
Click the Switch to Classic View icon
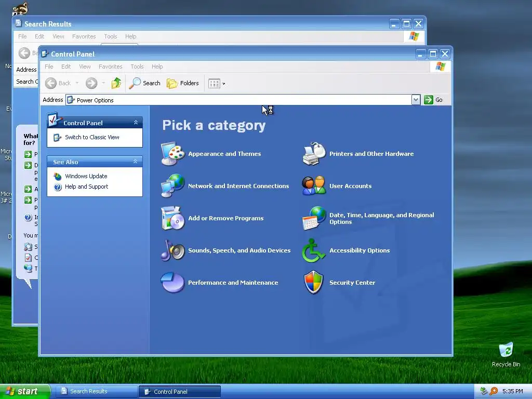[x=58, y=137]
